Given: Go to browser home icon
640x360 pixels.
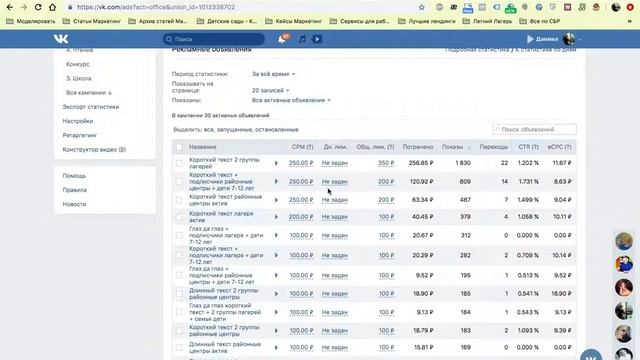Looking at the screenshot, I should tap(52, 7).
